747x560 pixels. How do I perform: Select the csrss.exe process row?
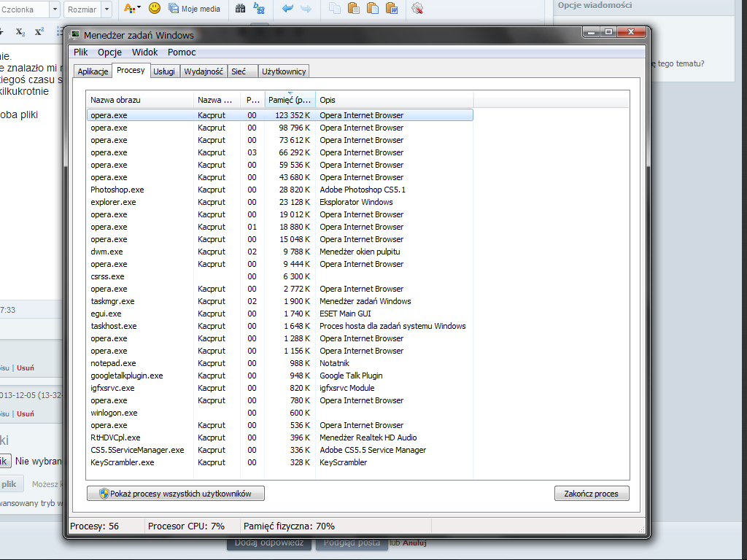click(x=280, y=276)
